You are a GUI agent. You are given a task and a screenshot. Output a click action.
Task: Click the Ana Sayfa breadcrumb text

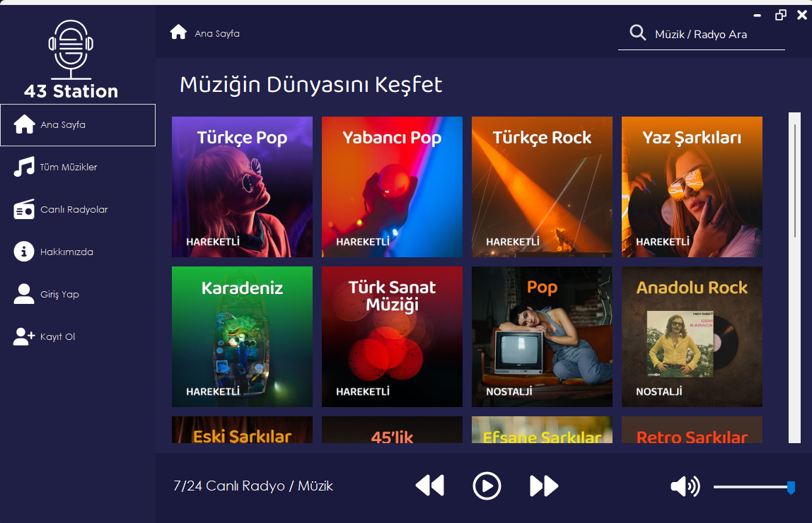217,34
